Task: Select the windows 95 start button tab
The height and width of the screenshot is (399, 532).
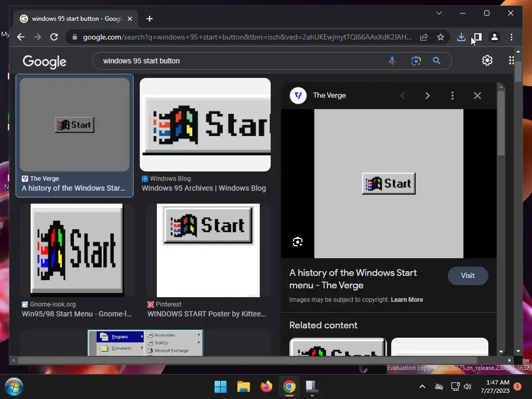Action: click(76, 19)
